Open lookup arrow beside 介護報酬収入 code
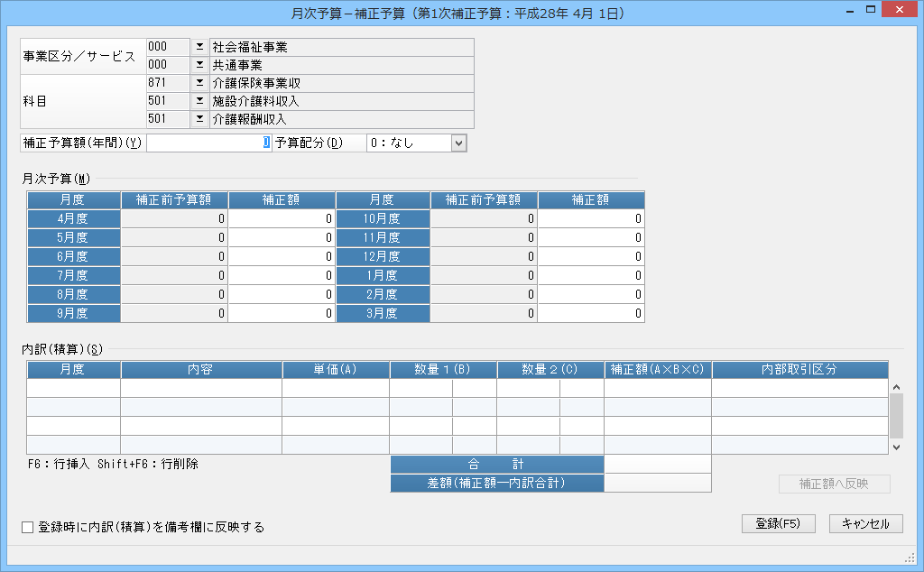 click(199, 119)
